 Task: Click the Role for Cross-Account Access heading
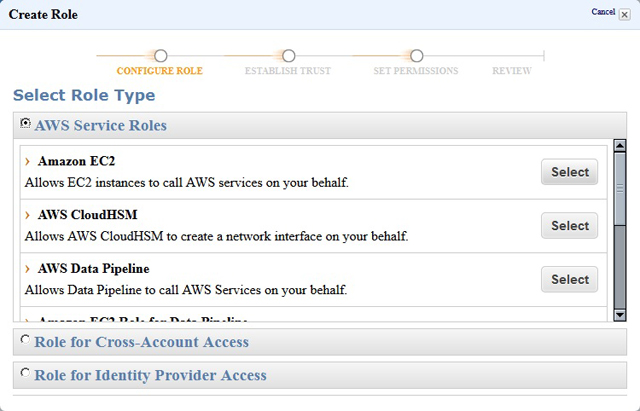[x=141, y=342]
